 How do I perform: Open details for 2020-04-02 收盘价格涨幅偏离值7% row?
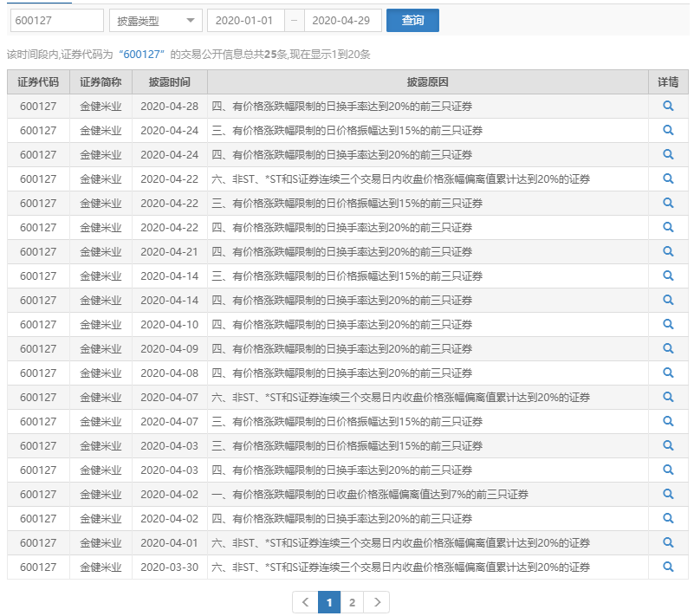tap(668, 494)
